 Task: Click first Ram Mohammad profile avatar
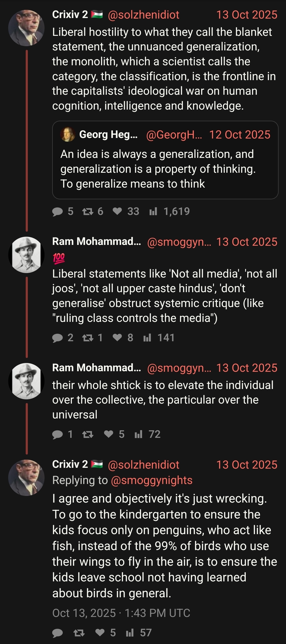26,255
